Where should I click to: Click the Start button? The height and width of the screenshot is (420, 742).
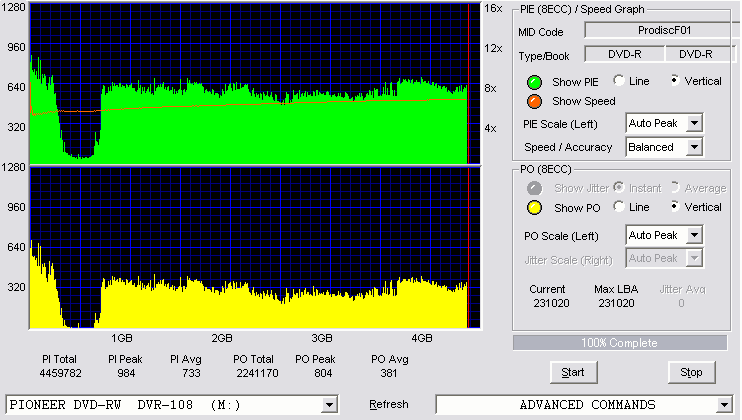[x=574, y=373]
